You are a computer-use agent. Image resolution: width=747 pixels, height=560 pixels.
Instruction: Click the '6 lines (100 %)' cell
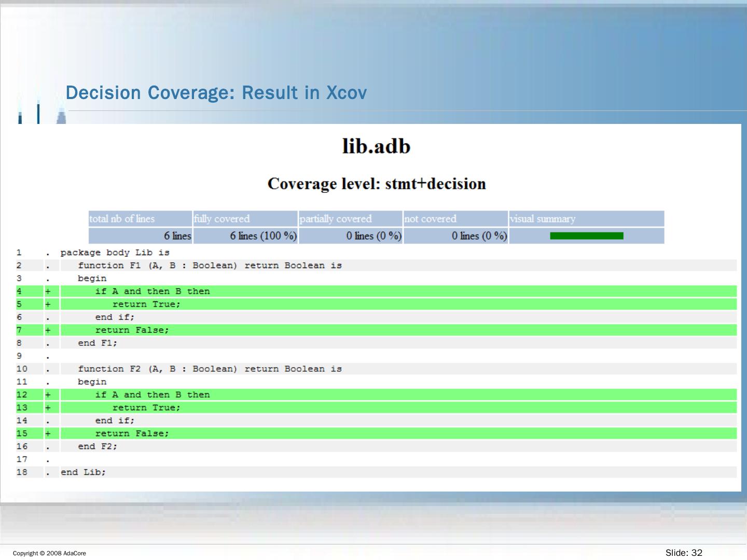click(263, 236)
